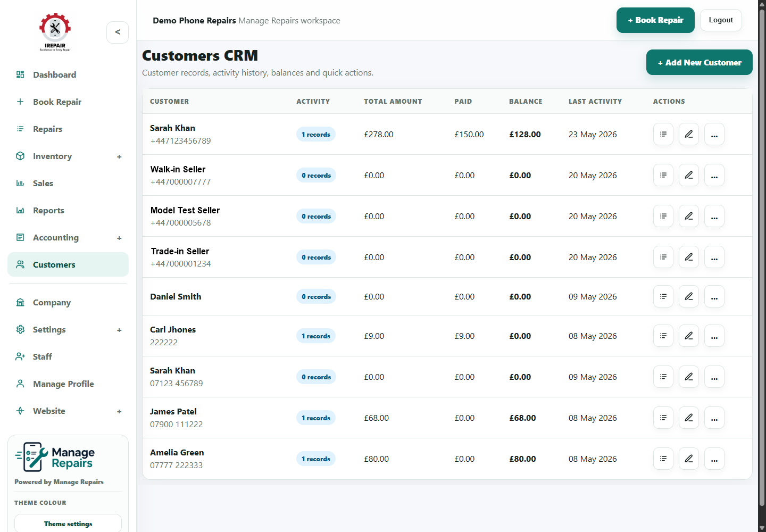Open more actions for Sarah Khan 07123 456789
This screenshot has width=766, height=532.
coord(714,377)
